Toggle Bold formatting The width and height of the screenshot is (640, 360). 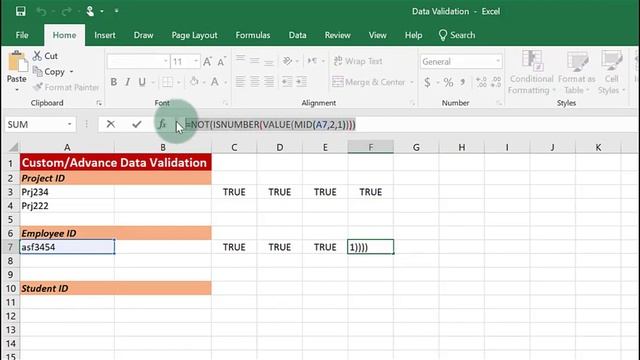coord(113,82)
